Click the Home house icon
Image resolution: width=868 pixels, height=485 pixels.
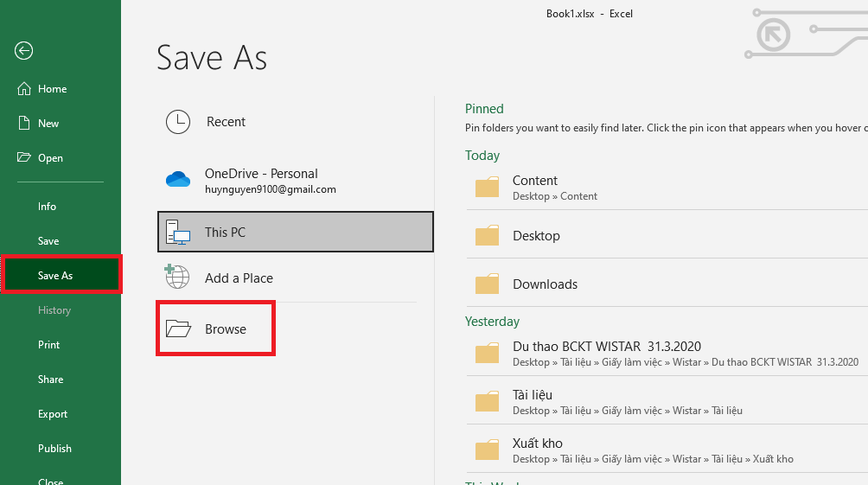coord(24,89)
